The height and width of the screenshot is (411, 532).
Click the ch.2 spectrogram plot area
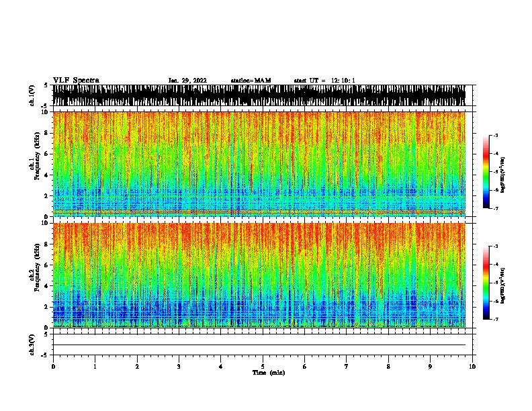(x=259, y=275)
